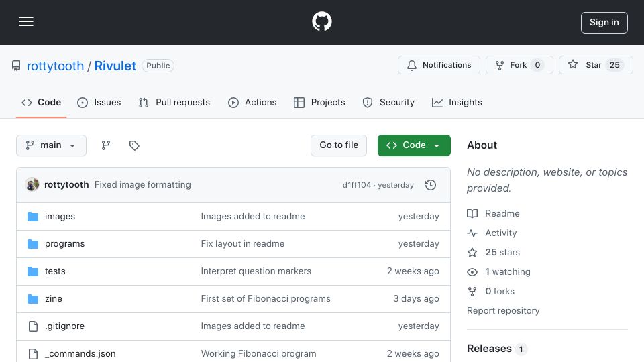
Task: Click folder icon next to tests
Action: coord(33,271)
